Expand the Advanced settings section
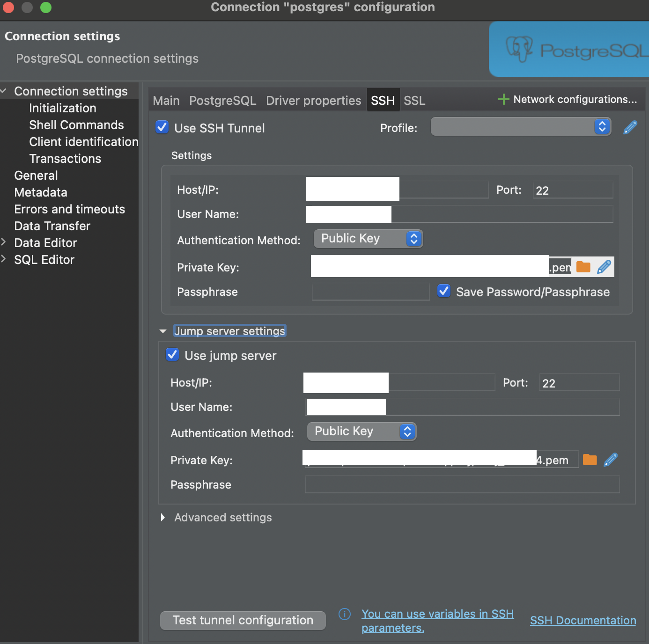Viewport: 649px width, 644px height. (x=163, y=517)
